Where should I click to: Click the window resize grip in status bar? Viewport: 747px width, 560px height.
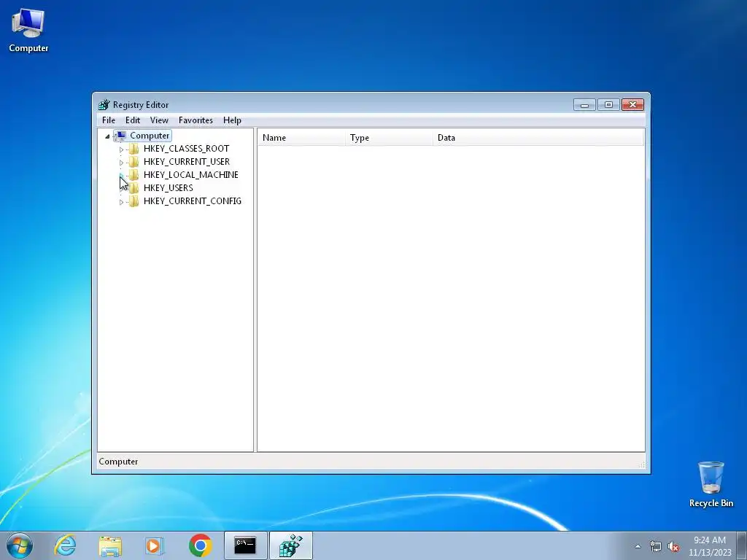[641, 464]
